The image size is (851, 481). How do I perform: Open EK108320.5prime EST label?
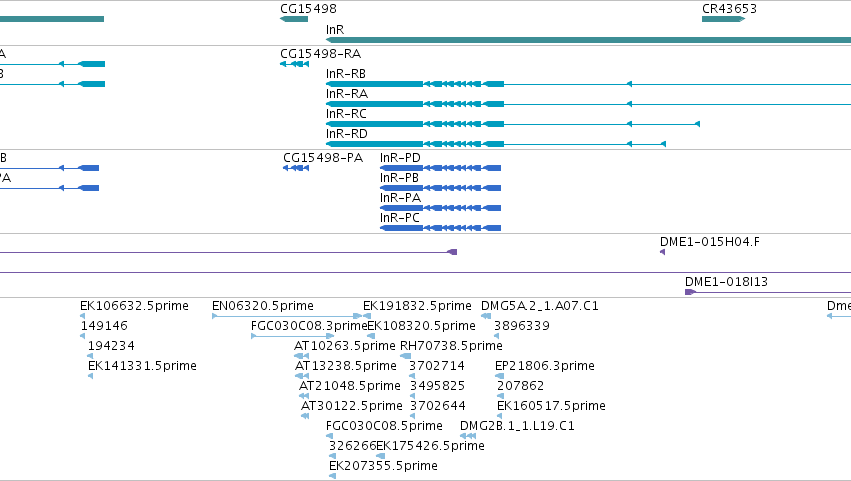[422, 326]
